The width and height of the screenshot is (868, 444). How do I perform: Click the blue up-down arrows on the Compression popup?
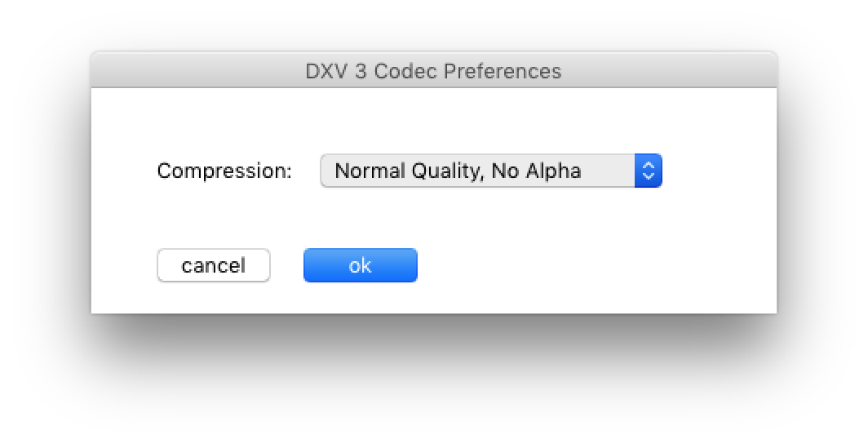point(648,171)
